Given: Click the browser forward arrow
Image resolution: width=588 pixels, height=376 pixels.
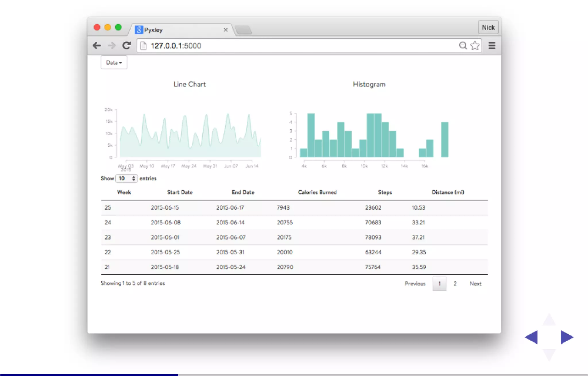Looking at the screenshot, I should point(111,46).
